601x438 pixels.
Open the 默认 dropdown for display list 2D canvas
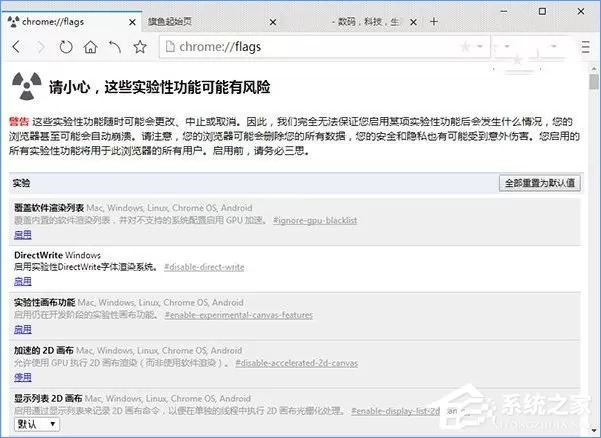[37, 424]
